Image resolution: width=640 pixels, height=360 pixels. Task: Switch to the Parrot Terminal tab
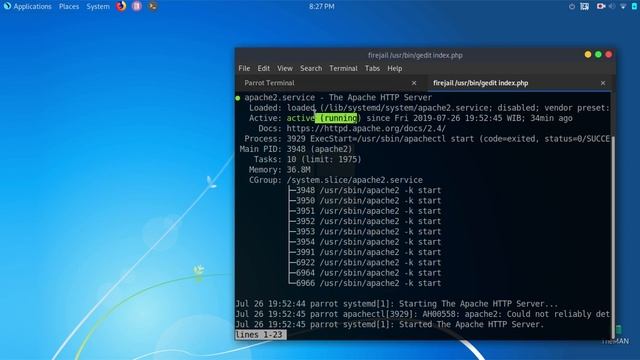point(331,83)
